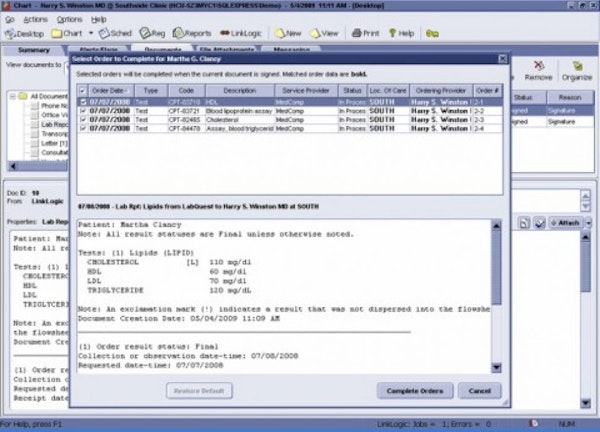Uncheck the HDL order row checkbox
Image resolution: width=600 pixels, height=432 pixels.
[x=83, y=102]
